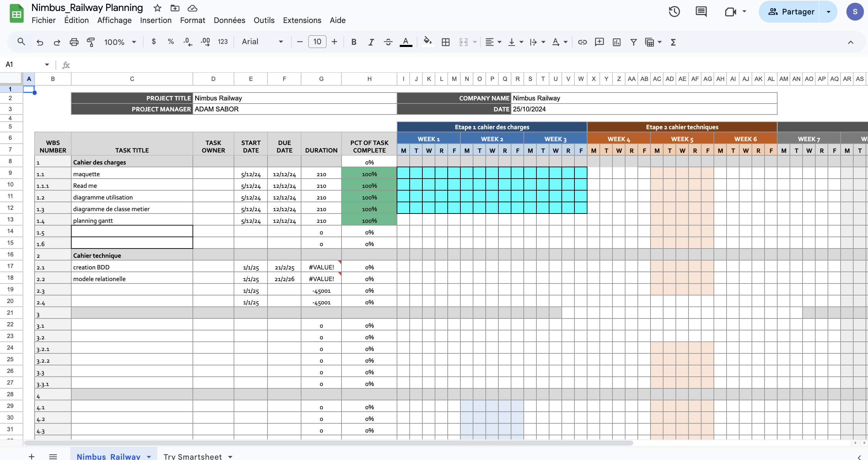The height and width of the screenshot is (460, 868).
Task: Toggle bold formatting
Action: [x=354, y=42]
